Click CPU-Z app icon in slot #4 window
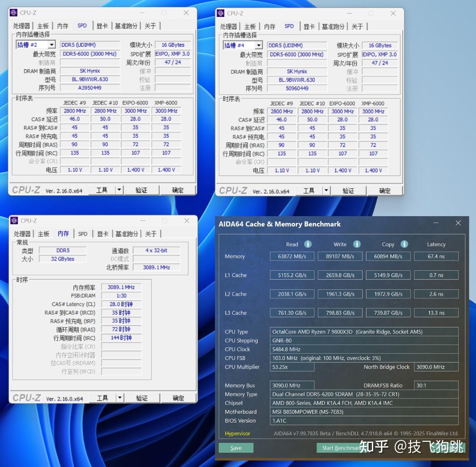The width and height of the screenshot is (476, 467). click(x=221, y=13)
